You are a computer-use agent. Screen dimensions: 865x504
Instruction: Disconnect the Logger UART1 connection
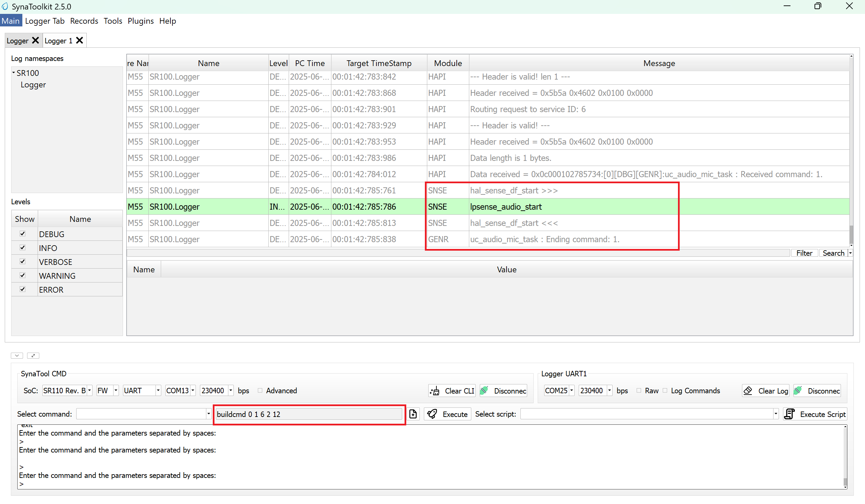[x=817, y=391]
